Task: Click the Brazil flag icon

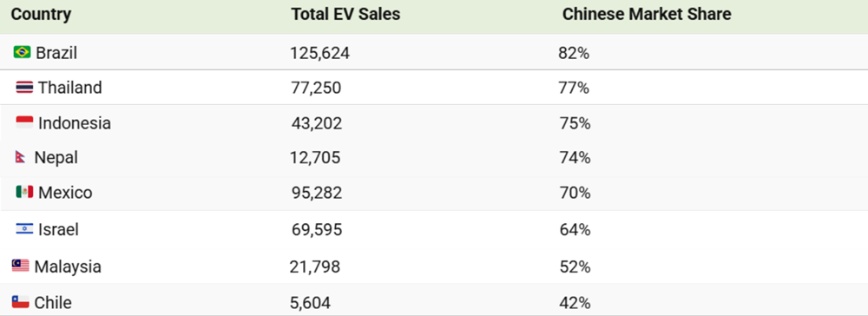Action: click(23, 52)
